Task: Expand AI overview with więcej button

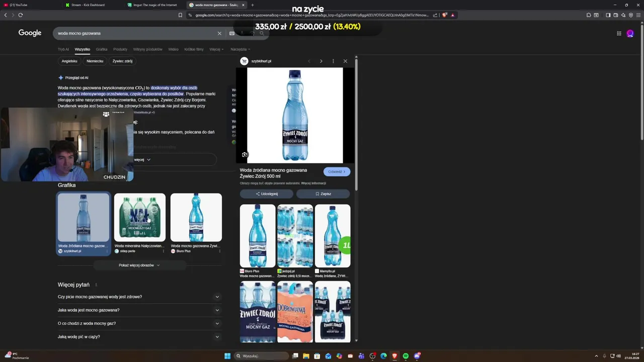Action: (142, 159)
